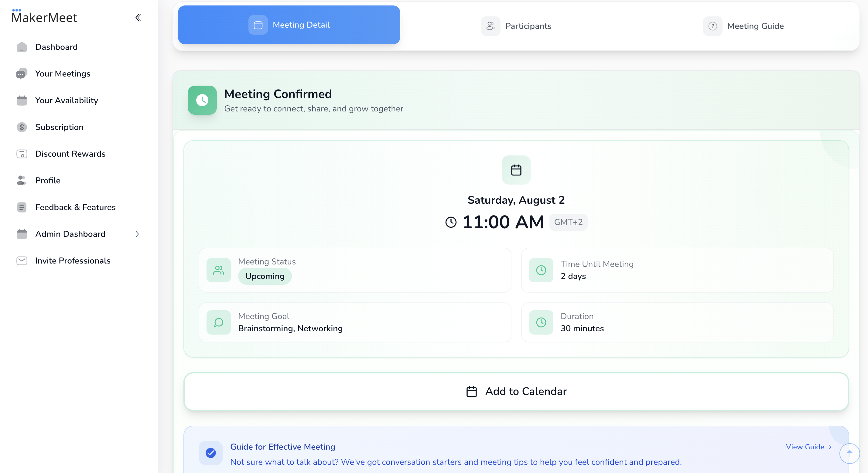
Task: Open Feedback & Features page
Action: (x=75, y=207)
